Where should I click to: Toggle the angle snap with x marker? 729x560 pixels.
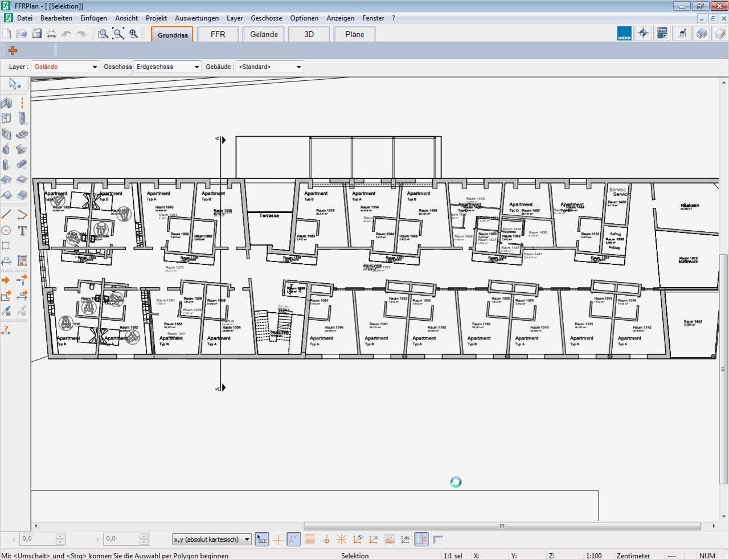click(374, 539)
